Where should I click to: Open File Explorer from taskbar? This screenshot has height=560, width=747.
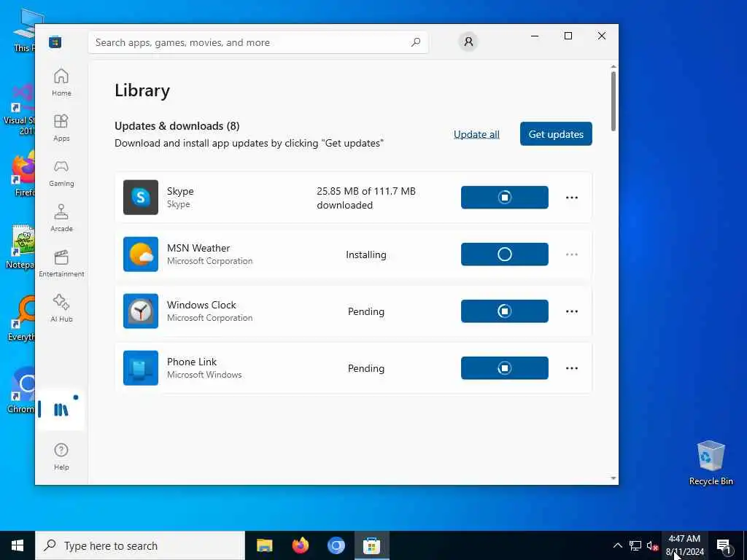tap(264, 545)
